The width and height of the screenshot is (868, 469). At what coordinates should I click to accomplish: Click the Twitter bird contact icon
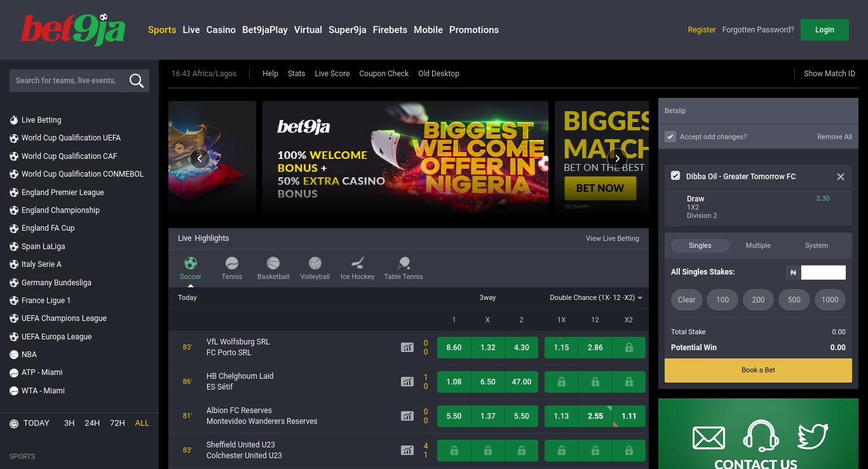pos(813,437)
